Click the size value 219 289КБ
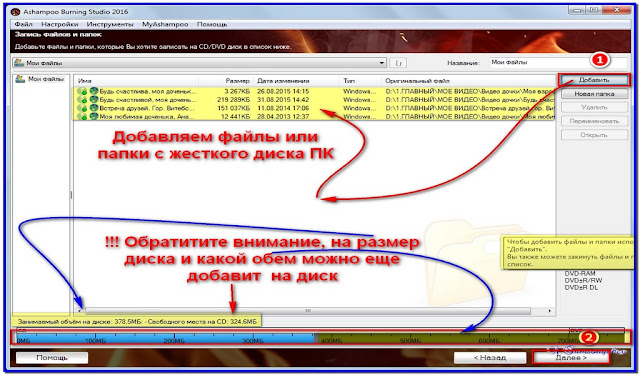 [x=233, y=100]
